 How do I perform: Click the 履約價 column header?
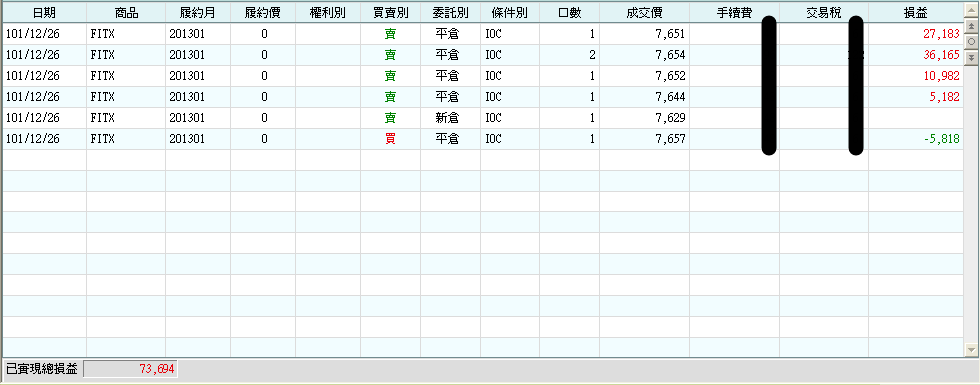coord(263,13)
